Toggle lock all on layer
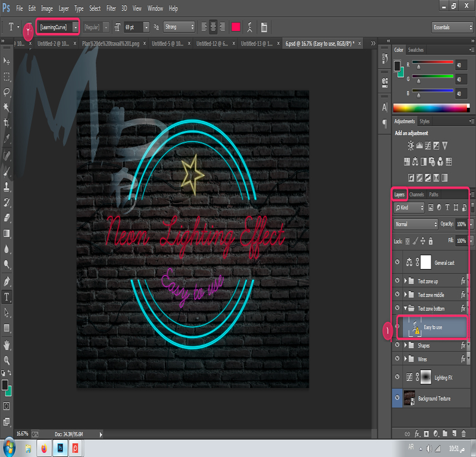This screenshot has width=476, height=457. (430, 241)
